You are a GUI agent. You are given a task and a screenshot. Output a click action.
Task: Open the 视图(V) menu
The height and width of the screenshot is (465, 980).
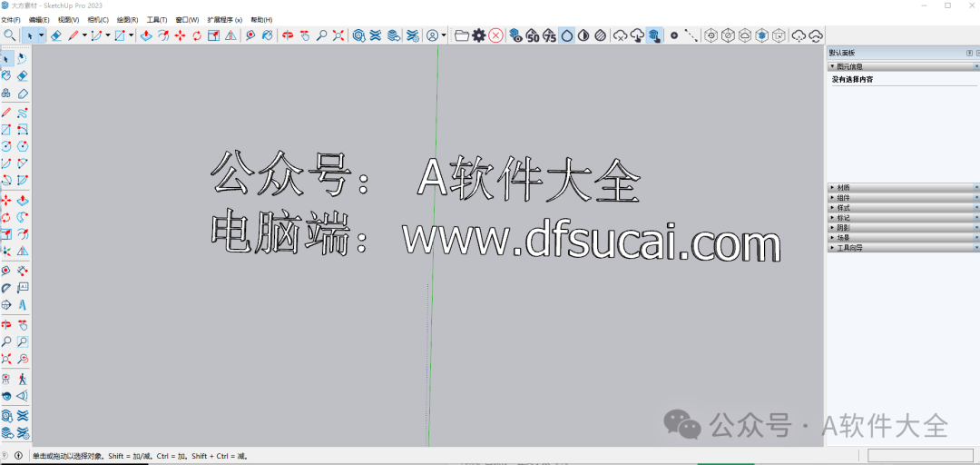coord(69,20)
